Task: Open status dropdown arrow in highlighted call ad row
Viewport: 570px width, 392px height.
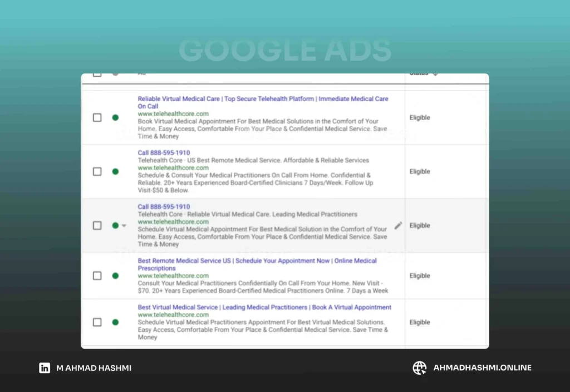Action: [x=124, y=226]
